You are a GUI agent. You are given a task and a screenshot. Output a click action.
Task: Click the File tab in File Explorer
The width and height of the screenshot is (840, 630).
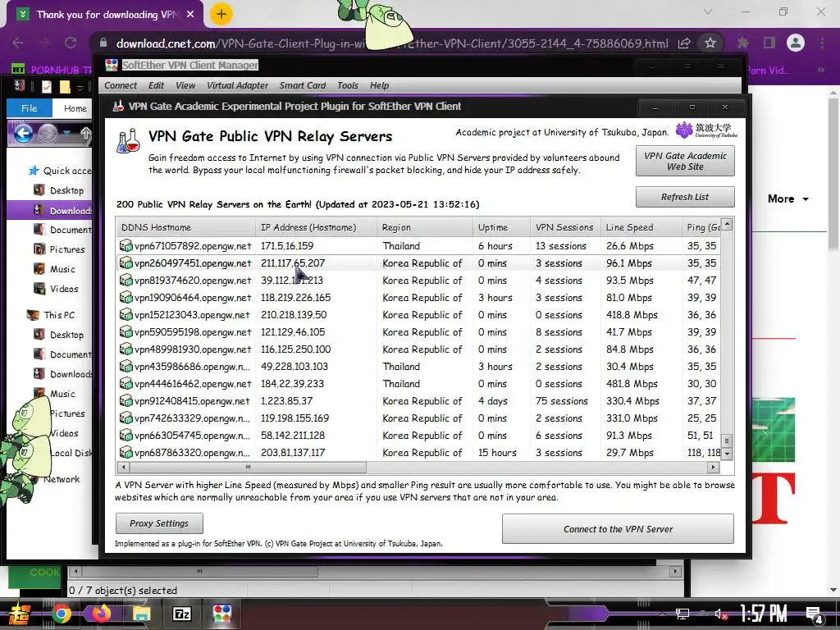[x=29, y=108]
